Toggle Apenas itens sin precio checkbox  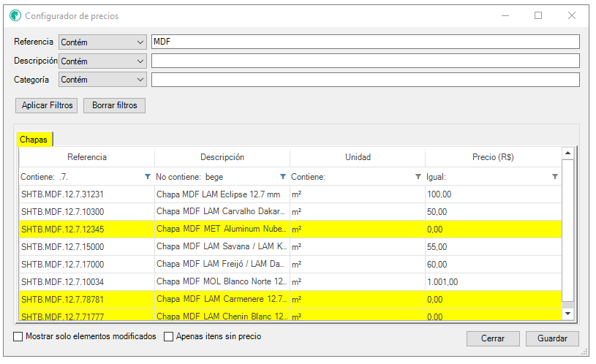169,337
